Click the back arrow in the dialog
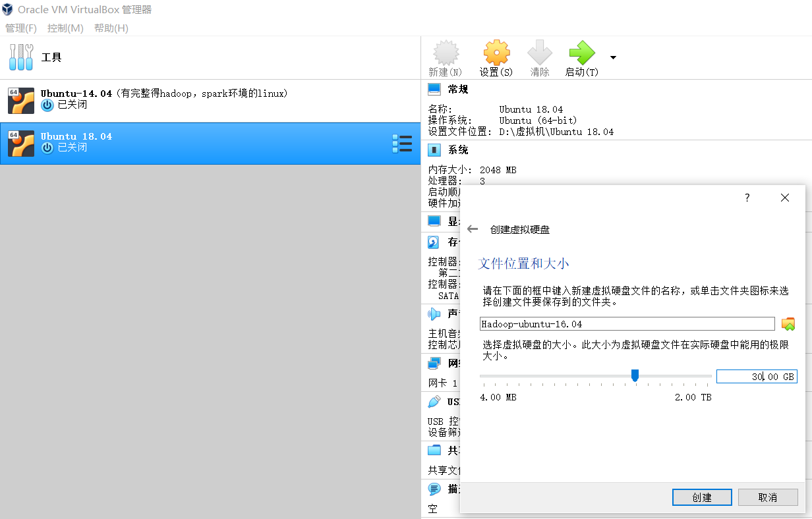The image size is (812, 519). pos(473,229)
